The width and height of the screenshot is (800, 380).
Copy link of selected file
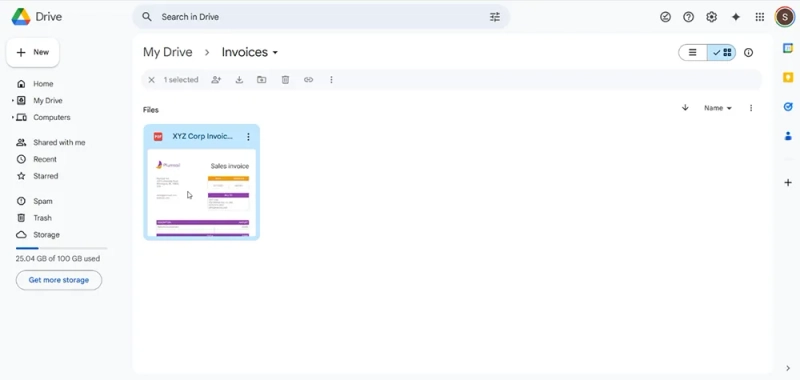coord(308,80)
